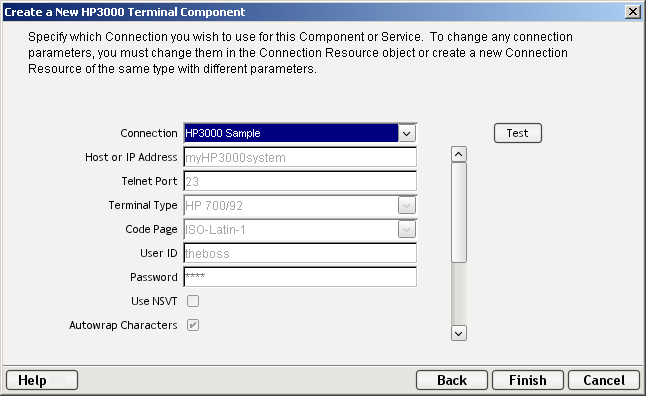Click the Host or IP Address field
The height and width of the screenshot is (396, 646).
coord(300,157)
